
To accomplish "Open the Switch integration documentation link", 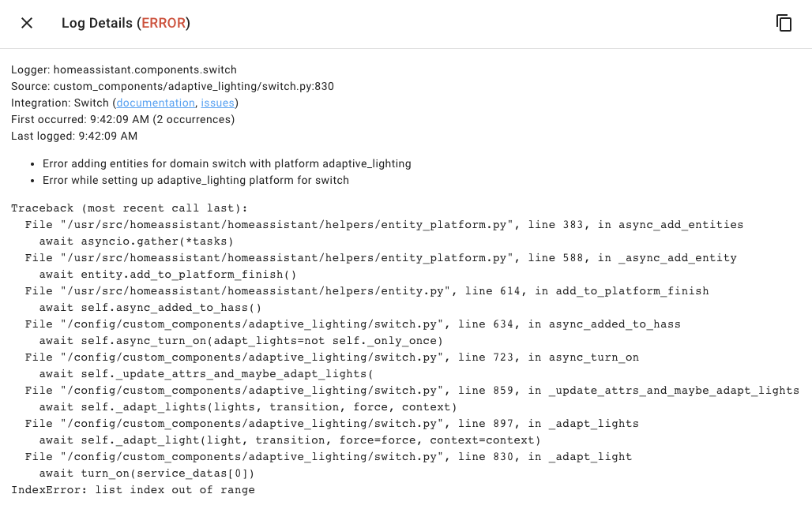I will tap(155, 103).
